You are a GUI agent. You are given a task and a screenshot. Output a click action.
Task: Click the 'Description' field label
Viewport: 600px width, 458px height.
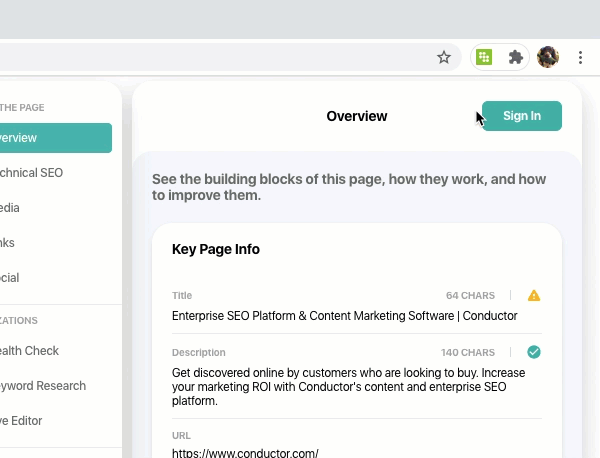tap(199, 352)
